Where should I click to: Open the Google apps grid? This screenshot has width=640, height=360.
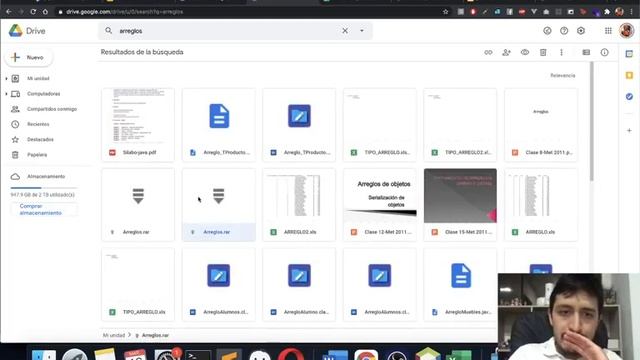608,31
